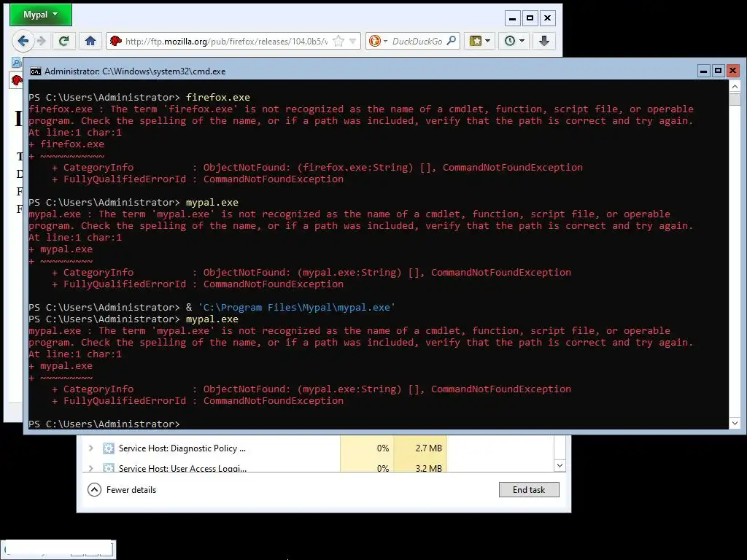Select Service Host: Diagnostic Policy process

coord(182,448)
